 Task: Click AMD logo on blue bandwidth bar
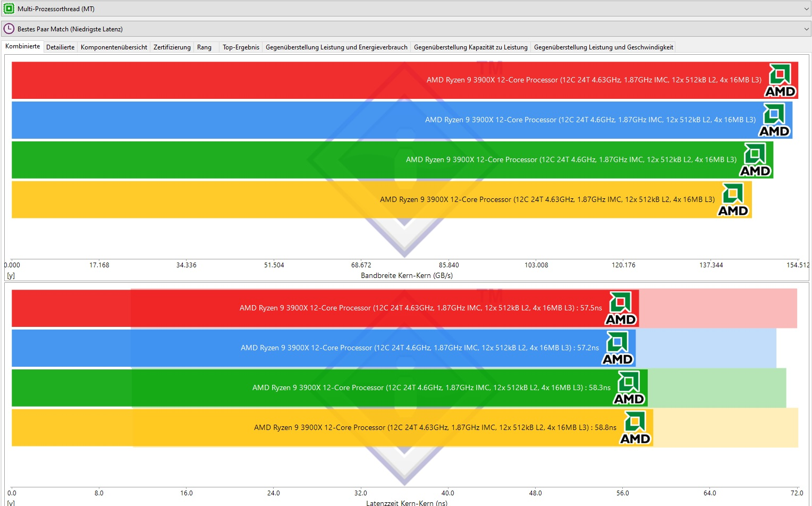(774, 120)
